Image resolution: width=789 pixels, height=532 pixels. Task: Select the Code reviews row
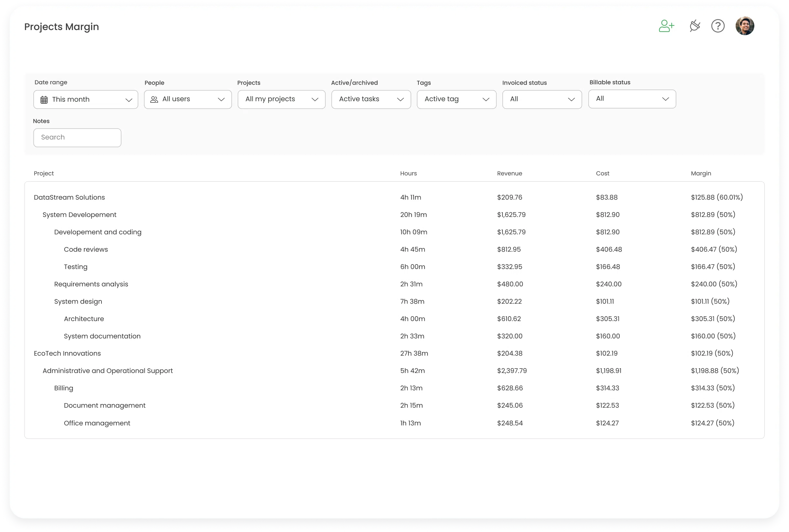(394, 249)
